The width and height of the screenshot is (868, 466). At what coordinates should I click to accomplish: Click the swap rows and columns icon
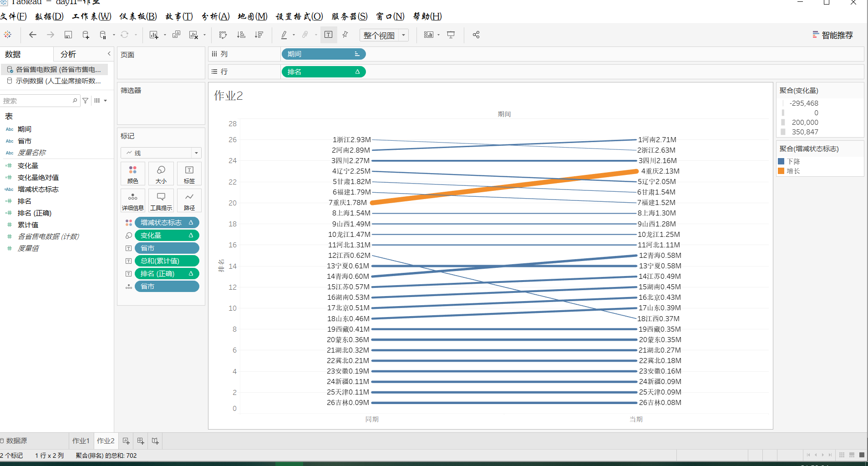point(223,35)
